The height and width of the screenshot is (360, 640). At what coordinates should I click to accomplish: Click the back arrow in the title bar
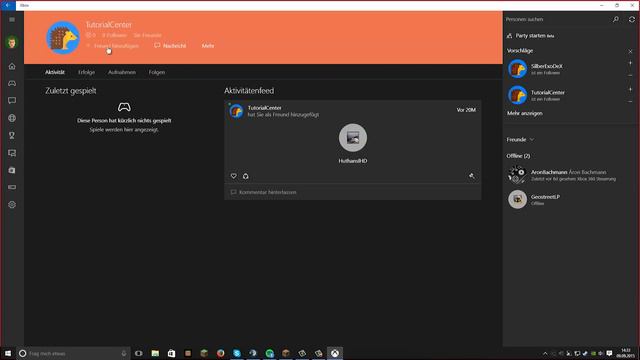(x=8, y=5)
